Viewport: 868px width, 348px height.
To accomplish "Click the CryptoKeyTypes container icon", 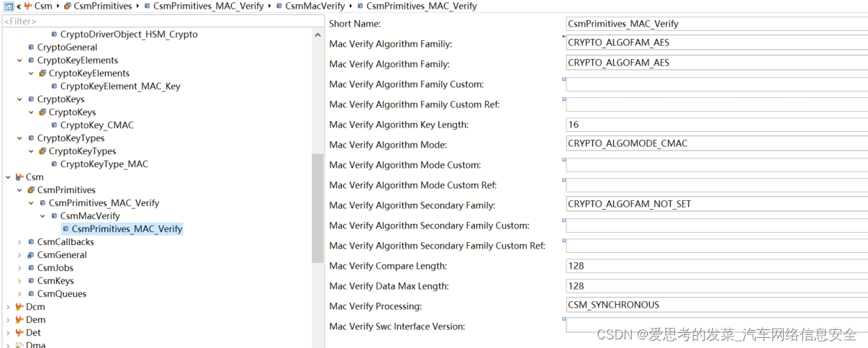I will pyautogui.click(x=42, y=151).
